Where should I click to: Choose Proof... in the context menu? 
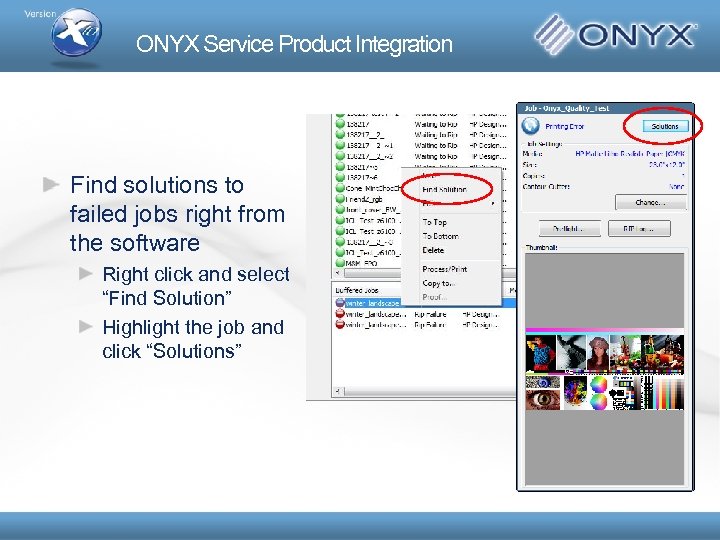tap(434, 297)
